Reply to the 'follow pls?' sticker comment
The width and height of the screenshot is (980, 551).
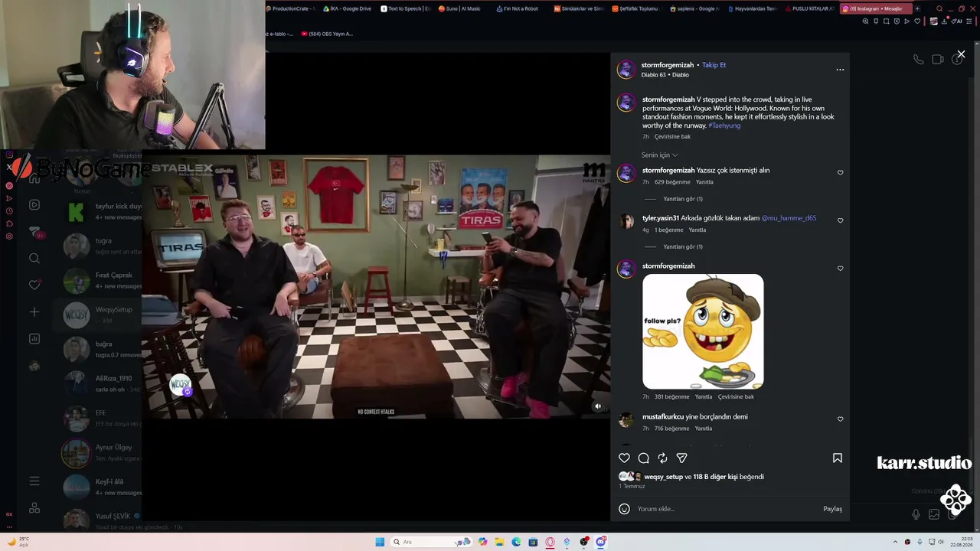click(704, 397)
